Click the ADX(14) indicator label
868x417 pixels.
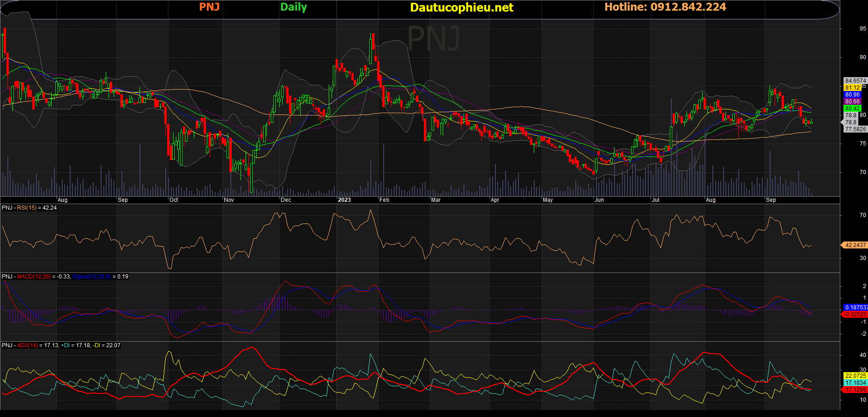[x=28, y=345]
